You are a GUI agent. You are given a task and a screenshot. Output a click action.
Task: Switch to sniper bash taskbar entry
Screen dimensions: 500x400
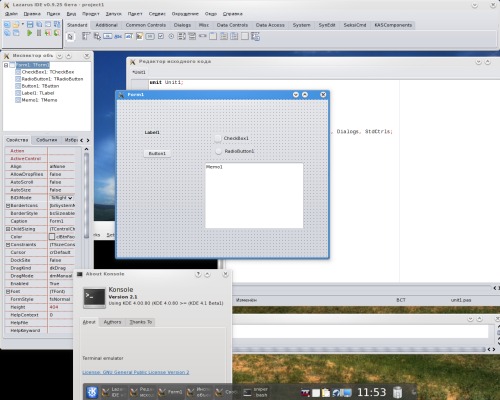[256, 392]
